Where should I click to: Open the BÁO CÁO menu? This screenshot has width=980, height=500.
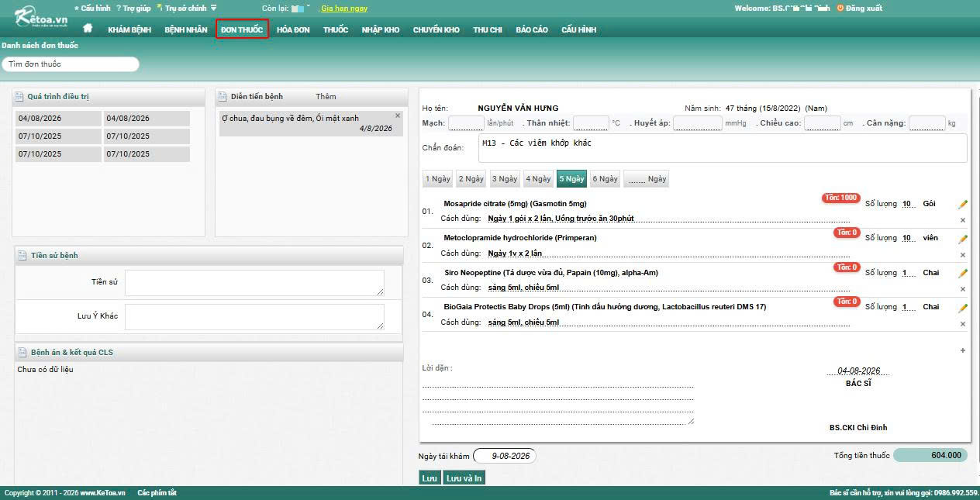pos(532,29)
